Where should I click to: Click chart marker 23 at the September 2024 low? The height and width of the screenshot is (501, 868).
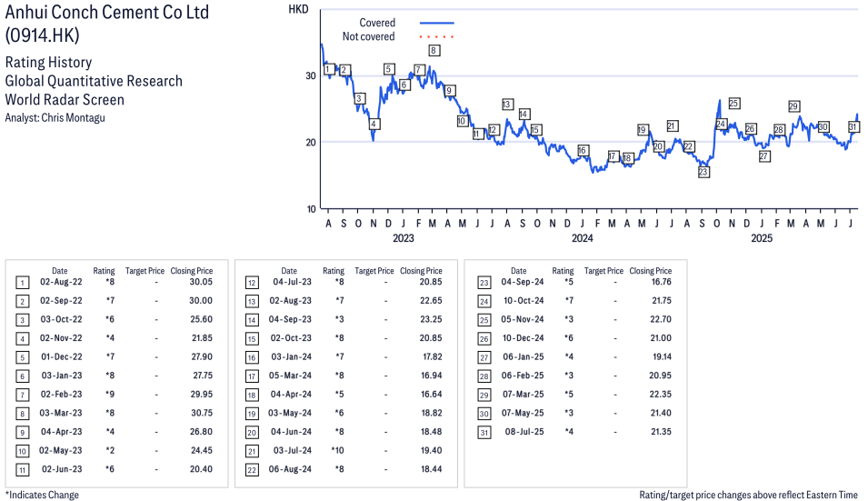[x=703, y=172]
